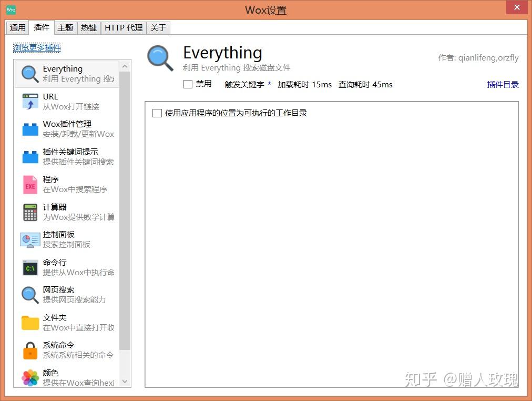Click the 系统命令 lock icon
This screenshot has height=401, width=532.
click(29, 349)
